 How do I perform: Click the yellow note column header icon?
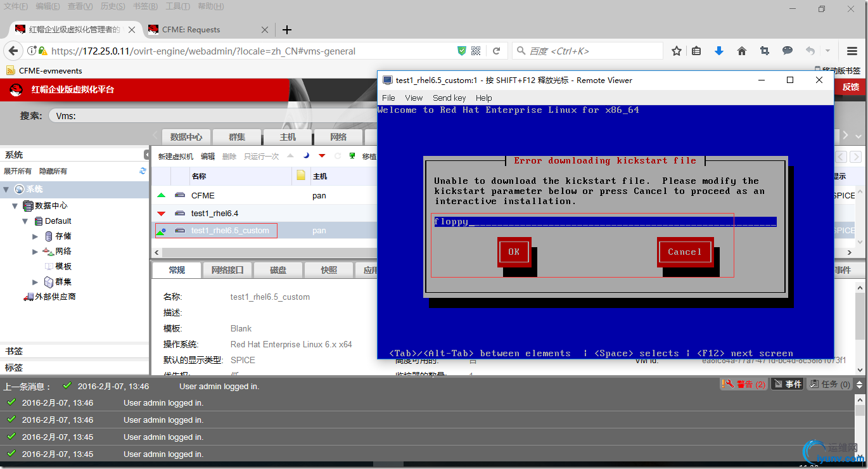pyautogui.click(x=301, y=176)
